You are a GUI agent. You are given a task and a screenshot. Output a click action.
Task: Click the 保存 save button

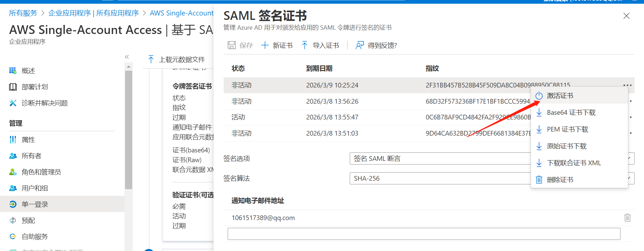coord(240,45)
